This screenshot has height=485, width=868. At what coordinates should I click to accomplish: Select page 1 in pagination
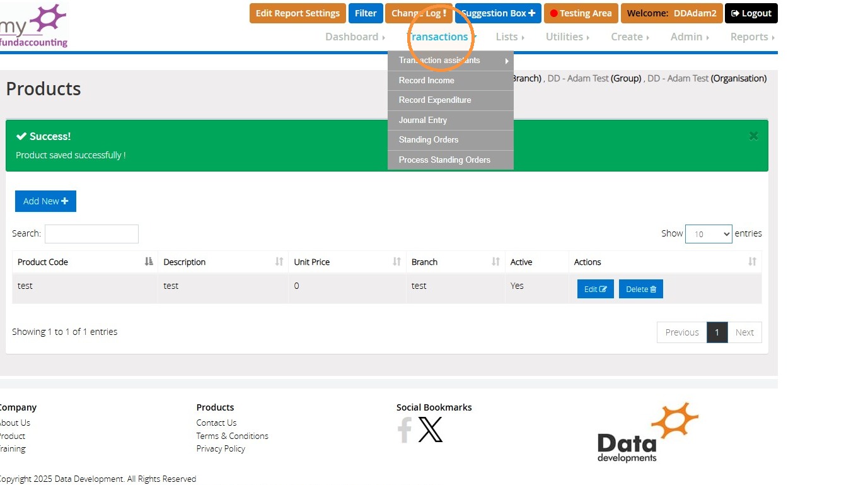tap(717, 332)
